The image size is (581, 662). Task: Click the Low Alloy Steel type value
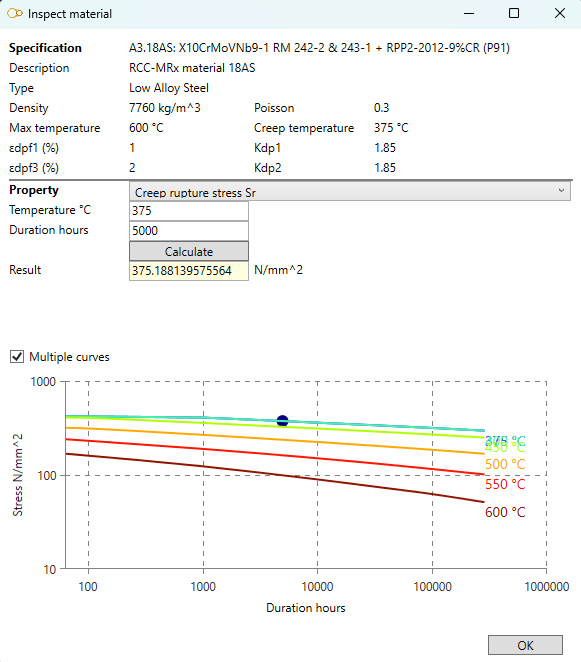click(169, 88)
